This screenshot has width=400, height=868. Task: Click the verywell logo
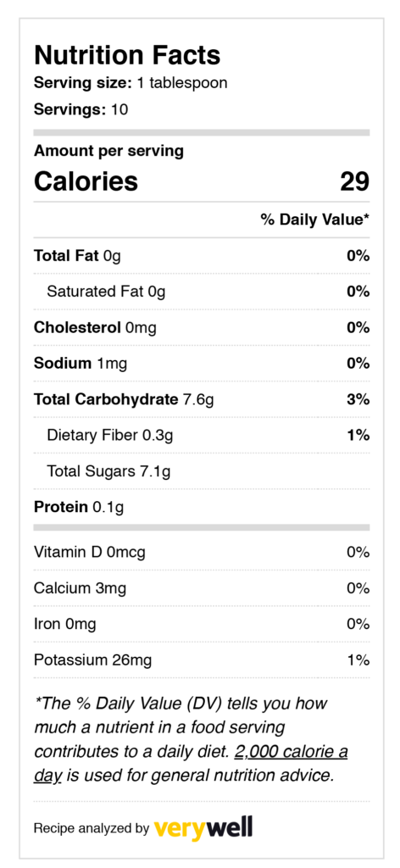pos(203,827)
